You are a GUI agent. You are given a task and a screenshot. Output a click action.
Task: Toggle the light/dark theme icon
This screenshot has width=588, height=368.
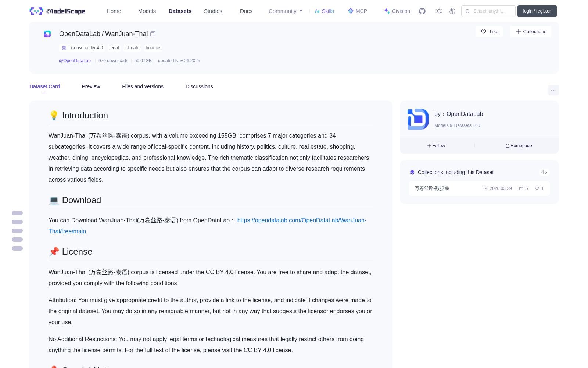pos(439,11)
